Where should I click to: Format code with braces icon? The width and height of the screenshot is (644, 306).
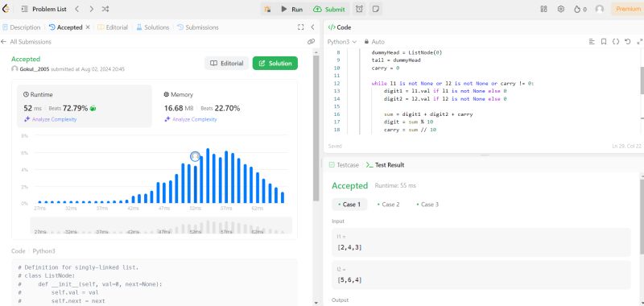click(615, 42)
